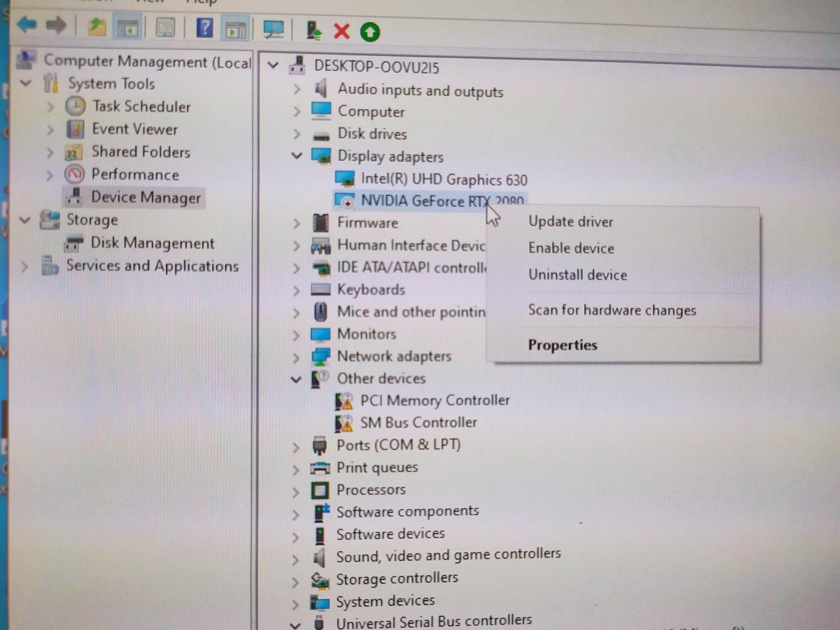Expand the Monitors category
840x630 pixels.
(x=296, y=334)
